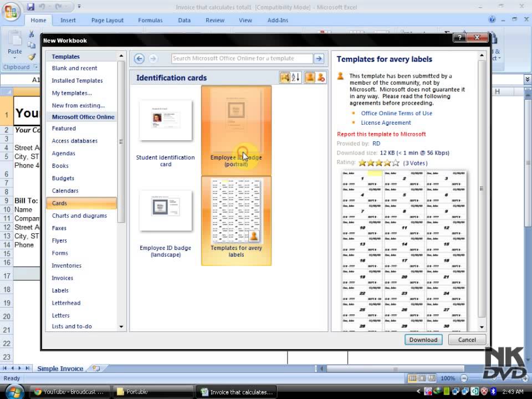This screenshot has width=532, height=399.
Task: Open the YouTube Chrome taskbar button
Action: (x=70, y=392)
